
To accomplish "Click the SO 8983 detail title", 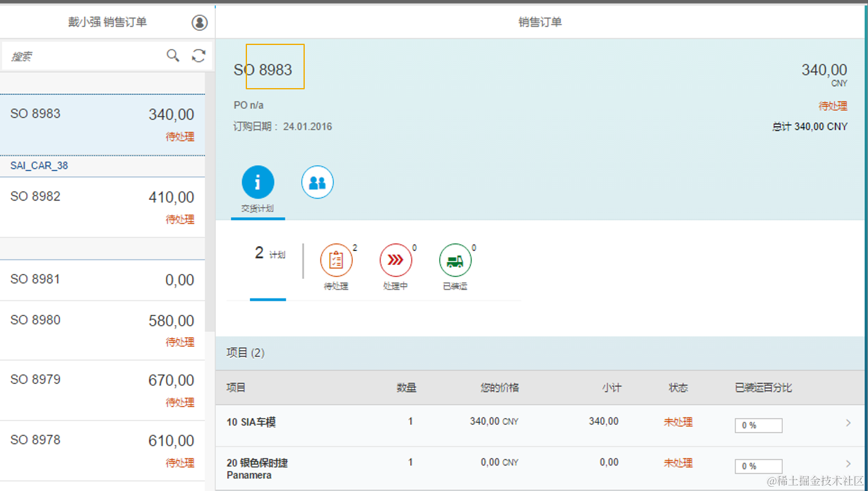I will pos(263,70).
